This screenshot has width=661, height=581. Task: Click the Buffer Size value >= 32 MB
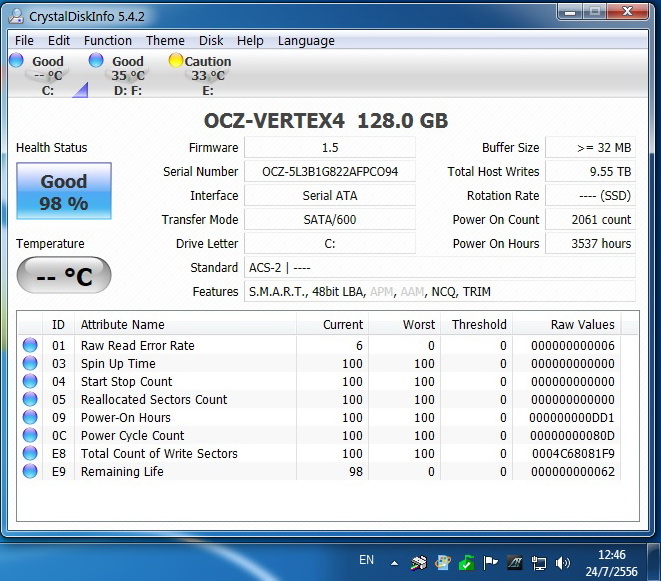[590, 148]
